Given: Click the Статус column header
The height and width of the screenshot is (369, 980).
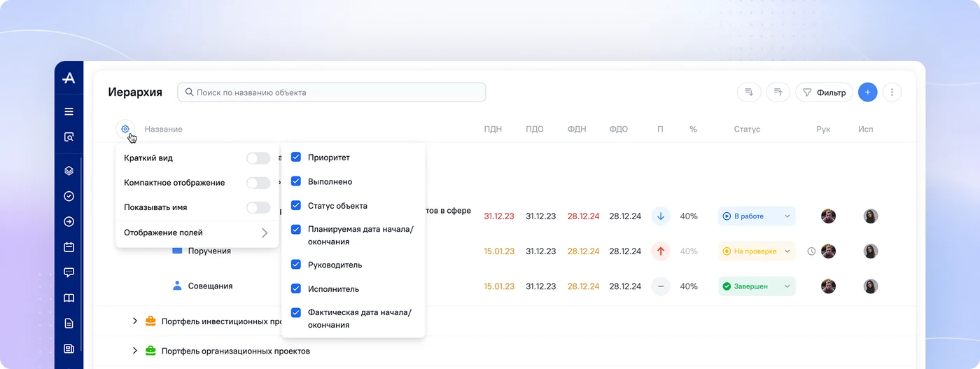Looking at the screenshot, I should pyautogui.click(x=747, y=130).
